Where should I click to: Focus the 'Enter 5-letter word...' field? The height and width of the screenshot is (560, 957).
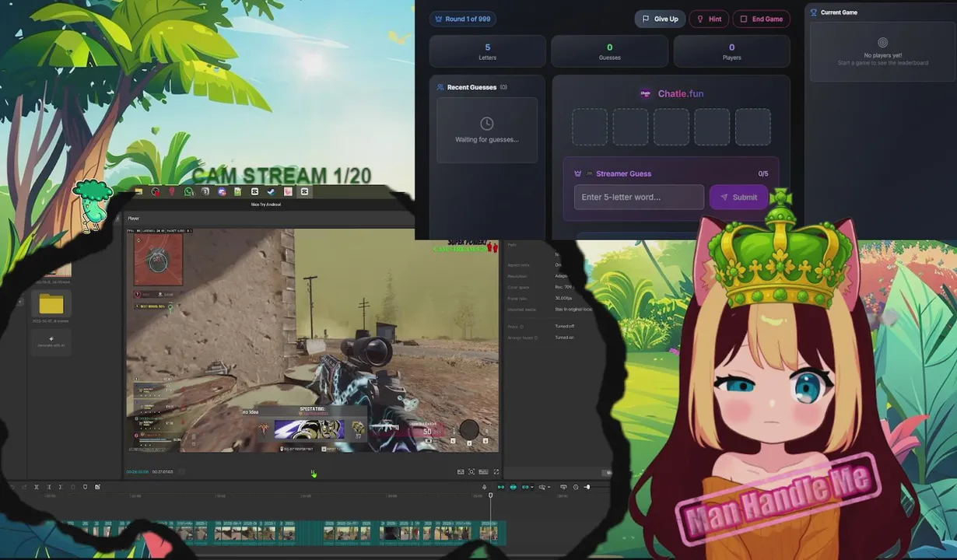[639, 197]
